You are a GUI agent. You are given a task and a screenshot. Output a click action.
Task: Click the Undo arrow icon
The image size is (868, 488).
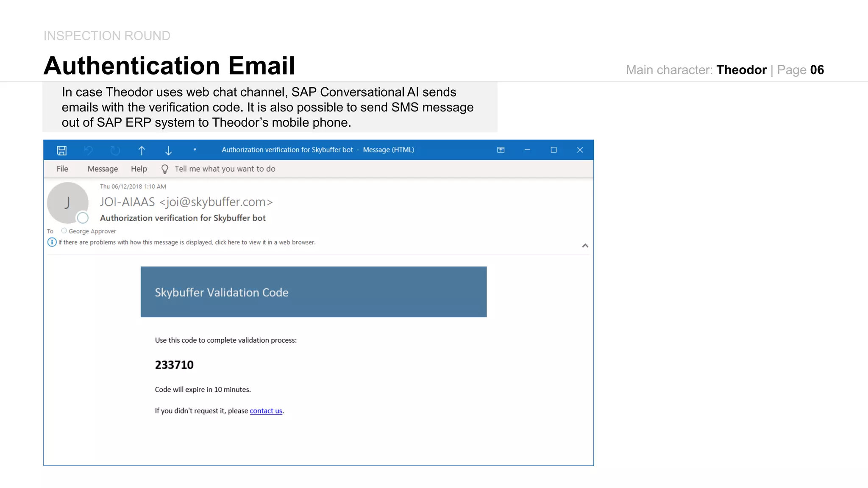[89, 150]
